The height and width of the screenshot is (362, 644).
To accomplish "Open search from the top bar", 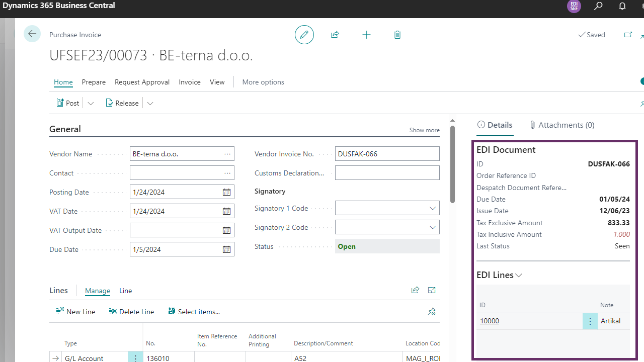I will (598, 7).
